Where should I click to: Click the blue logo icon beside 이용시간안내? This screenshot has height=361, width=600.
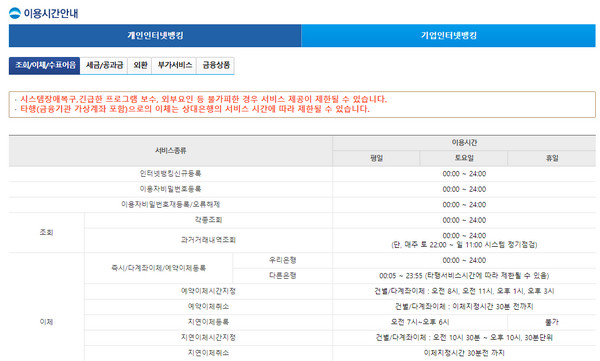[15, 13]
